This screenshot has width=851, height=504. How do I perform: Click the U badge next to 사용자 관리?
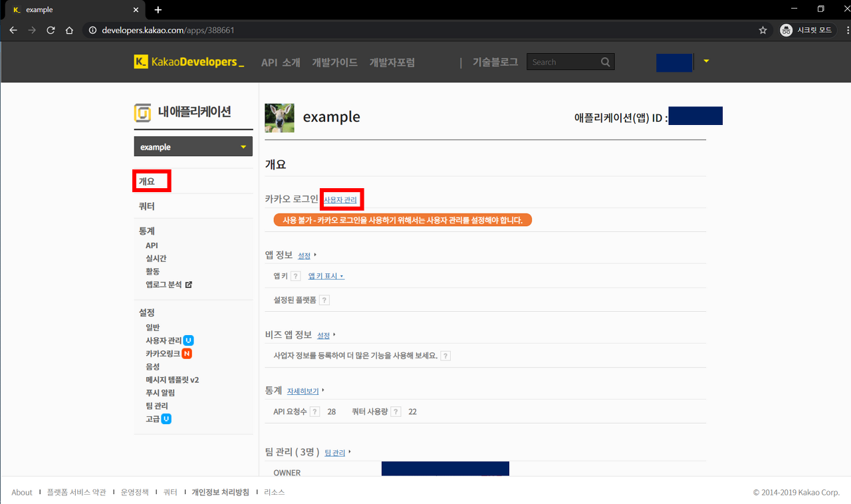point(188,340)
